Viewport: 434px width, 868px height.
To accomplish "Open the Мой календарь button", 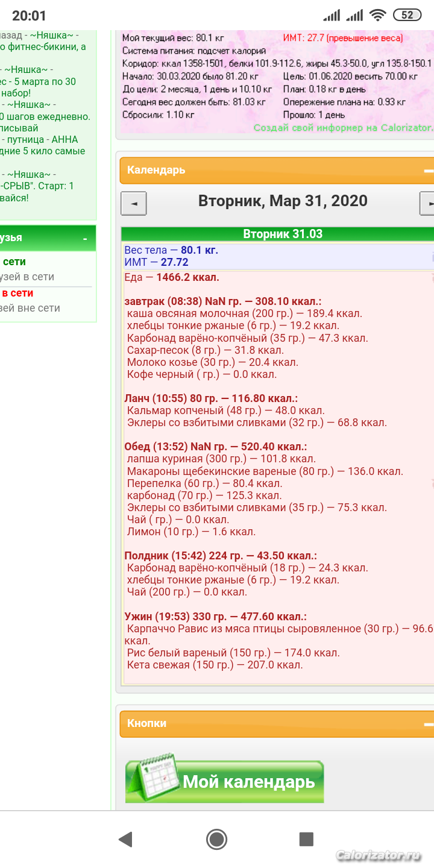I will tap(248, 782).
